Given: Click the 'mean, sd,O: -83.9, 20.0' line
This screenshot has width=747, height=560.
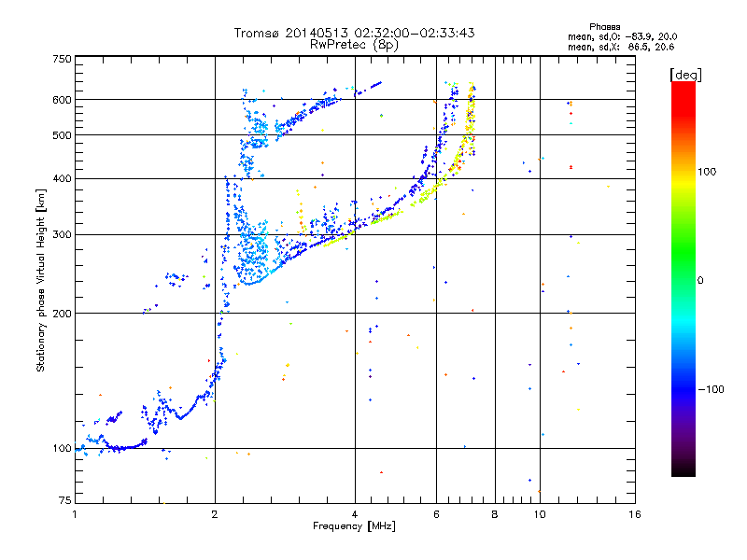Looking at the screenshot, I should click(623, 36).
